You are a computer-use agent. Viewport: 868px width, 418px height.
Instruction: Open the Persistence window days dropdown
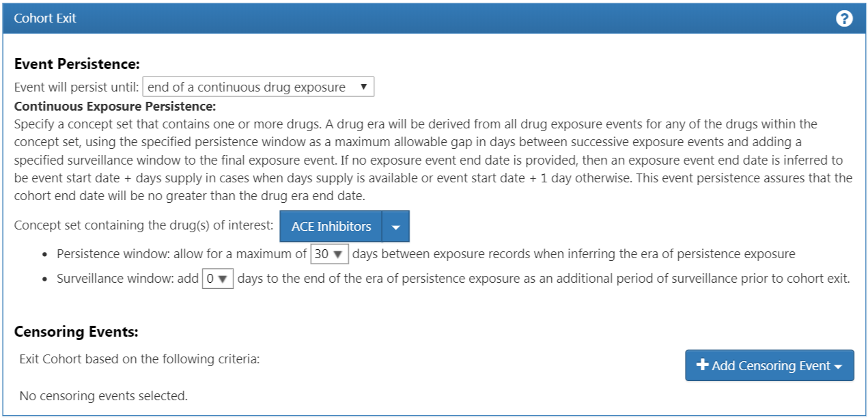[x=330, y=254]
